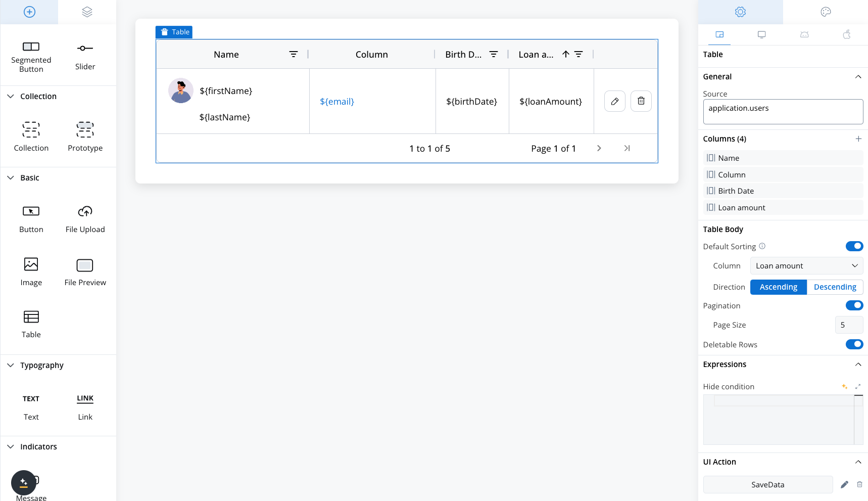This screenshot has width=868, height=501.
Task: Click the user avatar thumbnail
Action: pyautogui.click(x=181, y=90)
